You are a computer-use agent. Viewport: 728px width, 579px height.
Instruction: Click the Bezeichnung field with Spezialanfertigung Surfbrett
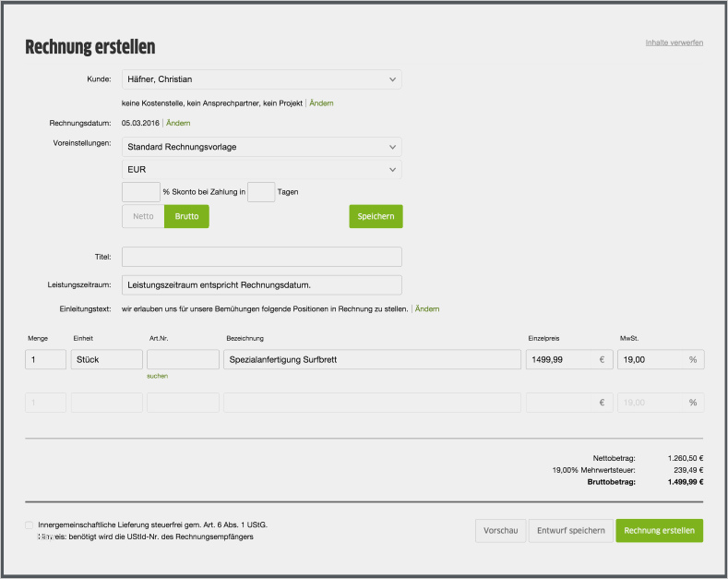(x=372, y=359)
